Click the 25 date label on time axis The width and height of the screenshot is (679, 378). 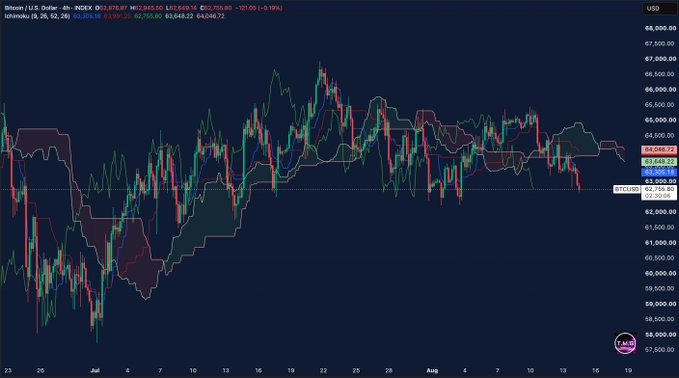[x=356, y=371]
